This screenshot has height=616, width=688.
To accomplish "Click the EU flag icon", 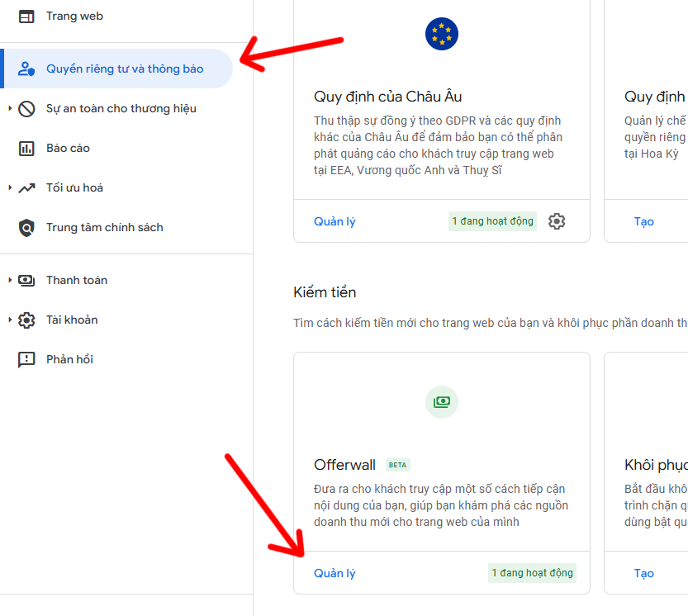I will click(x=441, y=34).
